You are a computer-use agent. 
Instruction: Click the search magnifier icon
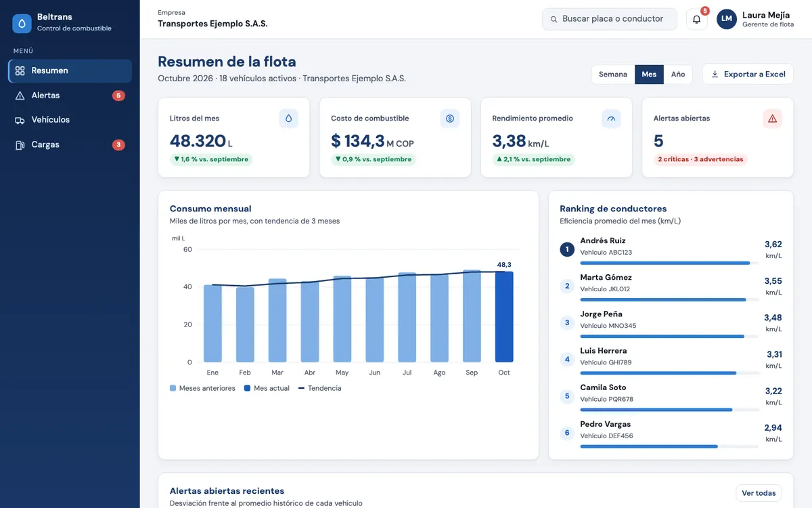554,20
